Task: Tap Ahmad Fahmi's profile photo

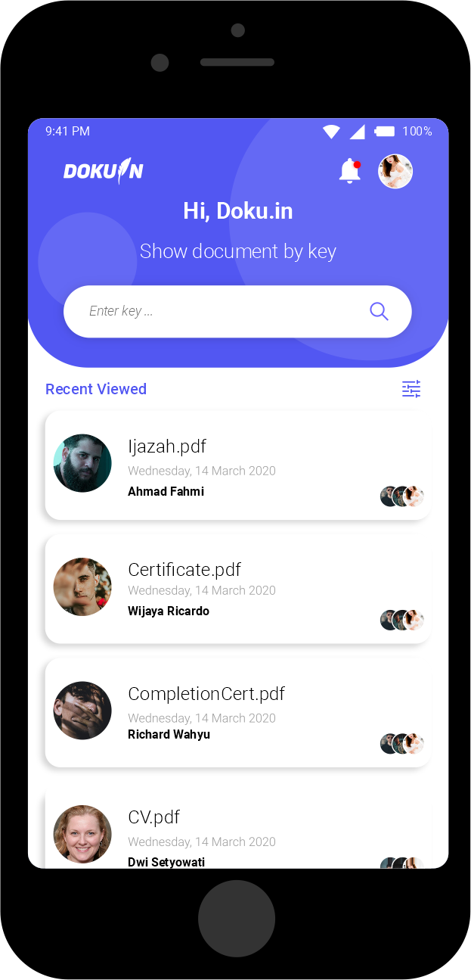Action: click(x=82, y=463)
